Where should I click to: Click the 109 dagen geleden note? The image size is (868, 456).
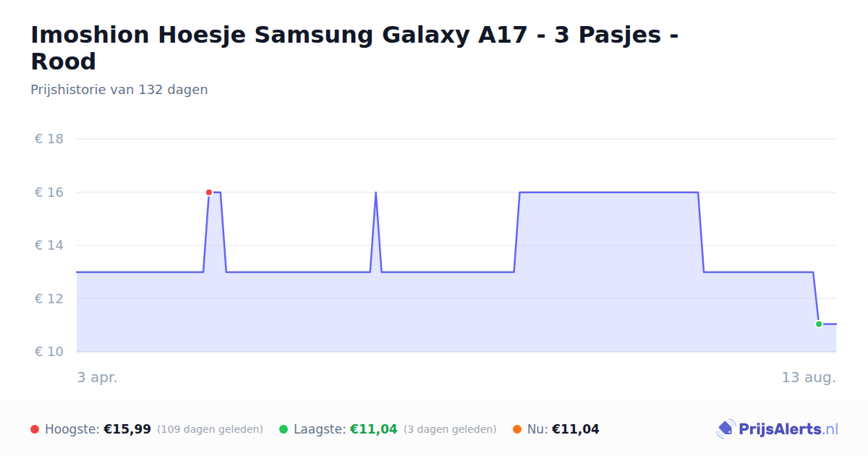pyautogui.click(x=210, y=429)
